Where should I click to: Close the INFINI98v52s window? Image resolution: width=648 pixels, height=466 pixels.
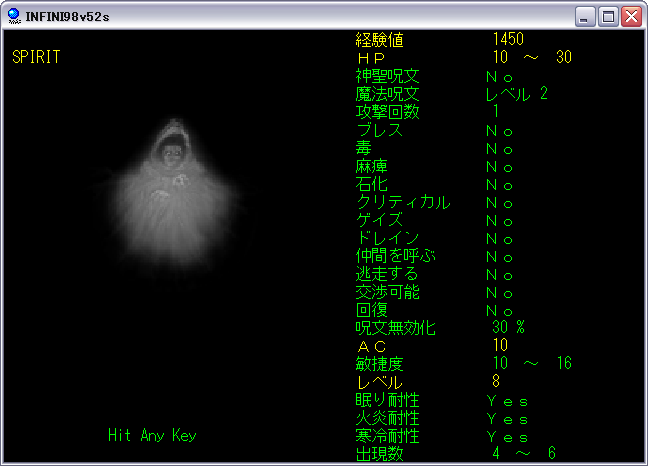tap(631, 17)
